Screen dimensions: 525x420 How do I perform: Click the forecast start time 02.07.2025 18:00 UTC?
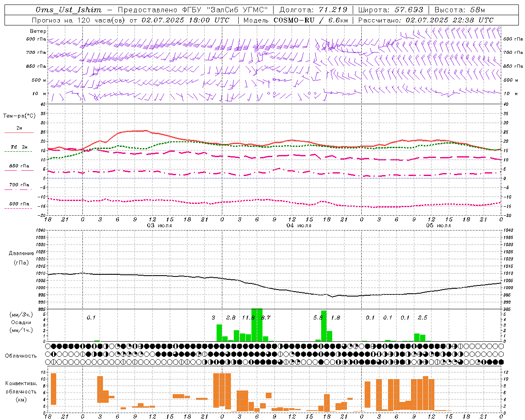(185, 20)
